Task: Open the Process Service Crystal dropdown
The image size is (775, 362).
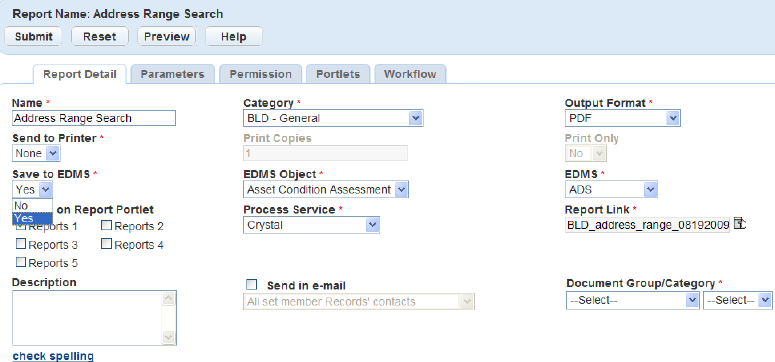Action: click(311, 225)
